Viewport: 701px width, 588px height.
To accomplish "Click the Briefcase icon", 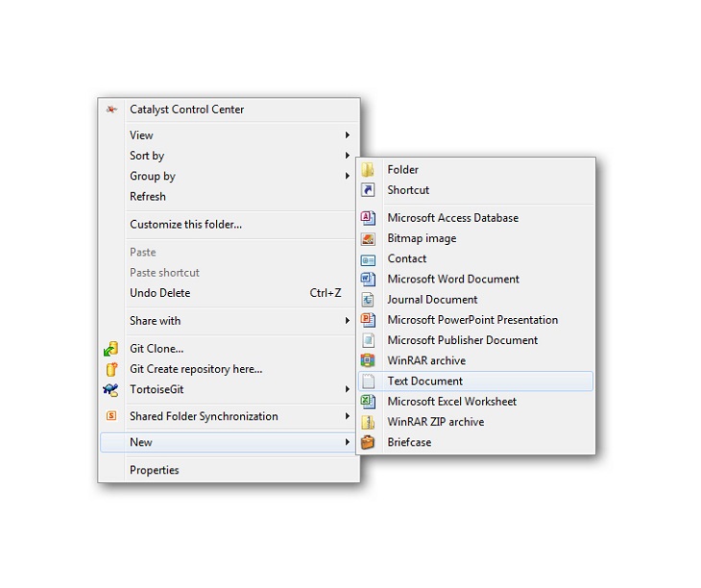I will pos(368,443).
